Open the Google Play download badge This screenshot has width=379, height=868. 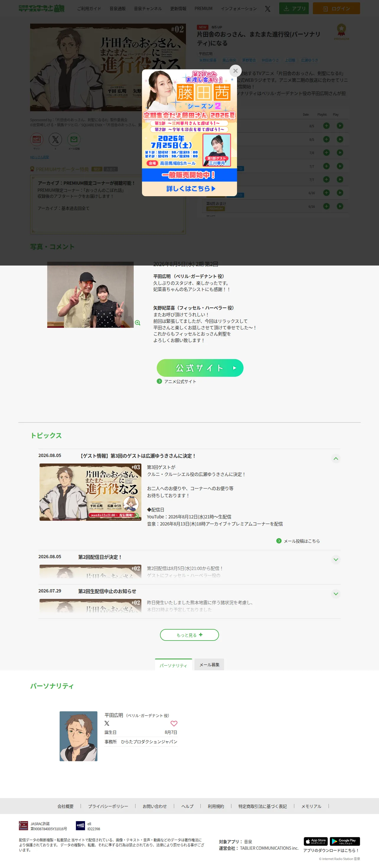pos(344,841)
